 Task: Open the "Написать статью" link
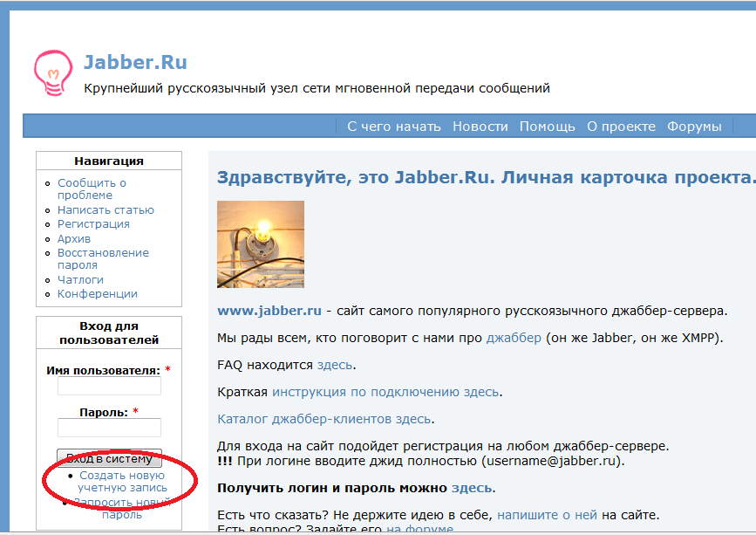pos(106,209)
